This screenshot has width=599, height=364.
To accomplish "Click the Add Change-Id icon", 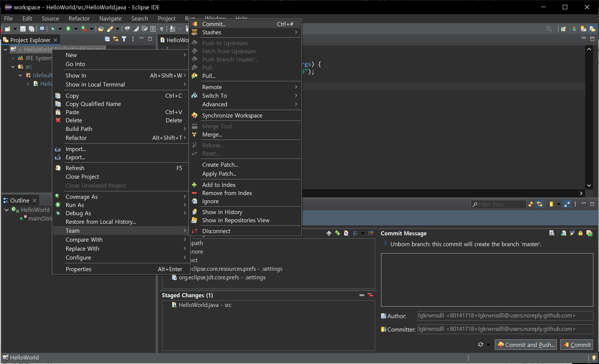I will point(589,233).
